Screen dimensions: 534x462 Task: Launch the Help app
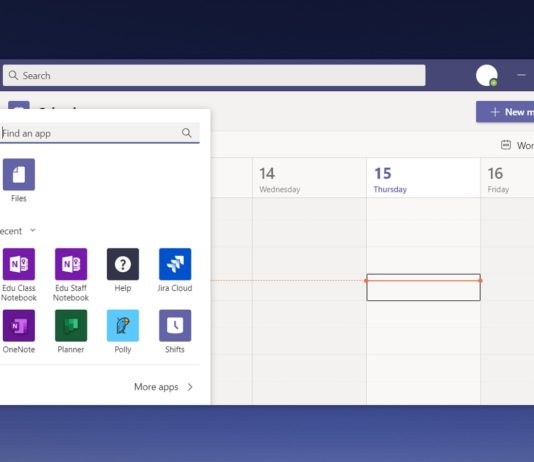point(123,264)
